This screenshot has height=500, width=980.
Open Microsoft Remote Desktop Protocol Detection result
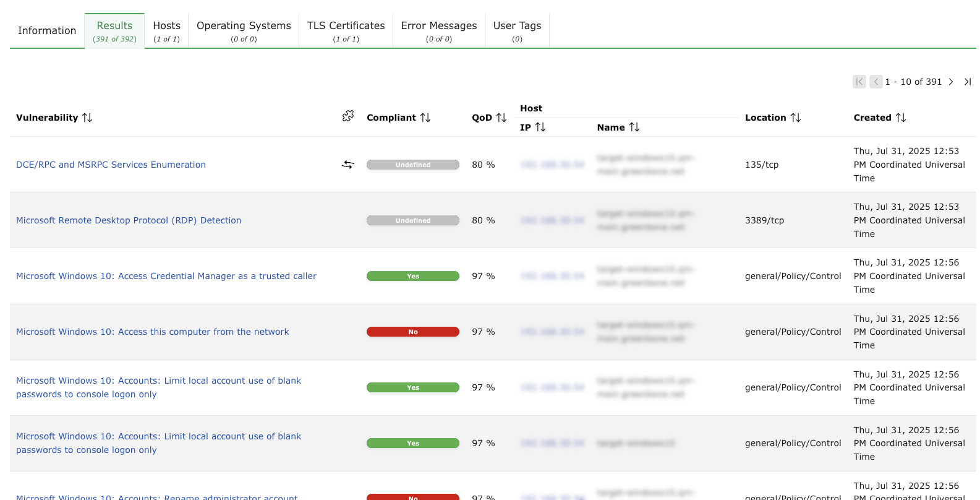click(x=129, y=220)
